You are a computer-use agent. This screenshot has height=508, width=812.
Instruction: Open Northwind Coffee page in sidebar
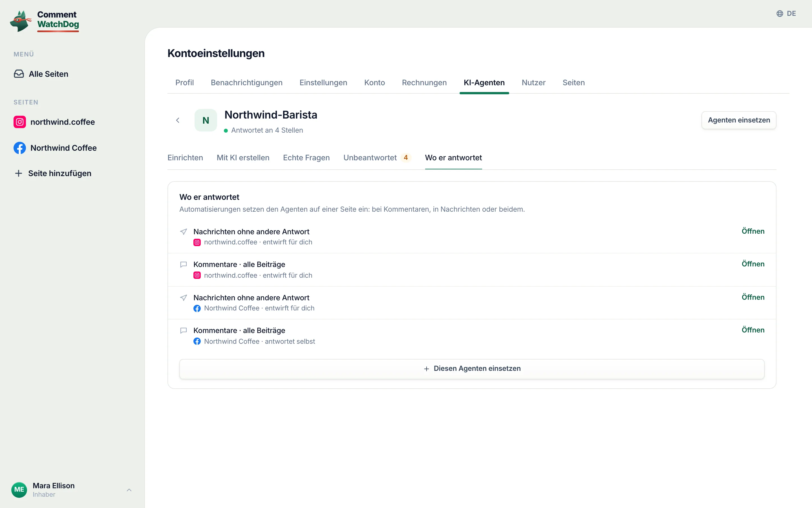point(55,148)
